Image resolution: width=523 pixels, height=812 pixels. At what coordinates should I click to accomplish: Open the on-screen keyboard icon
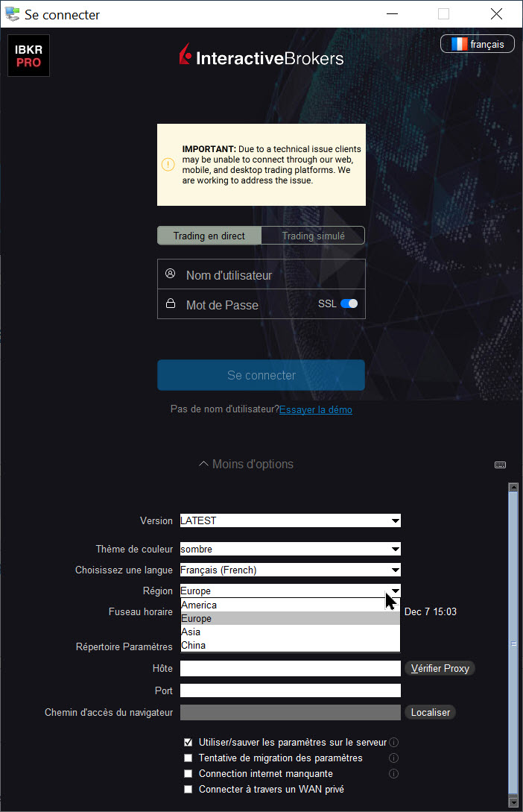[x=500, y=465]
